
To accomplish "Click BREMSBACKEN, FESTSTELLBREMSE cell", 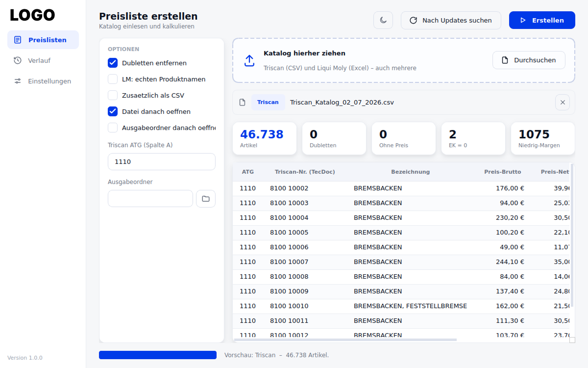I will coord(410,306).
